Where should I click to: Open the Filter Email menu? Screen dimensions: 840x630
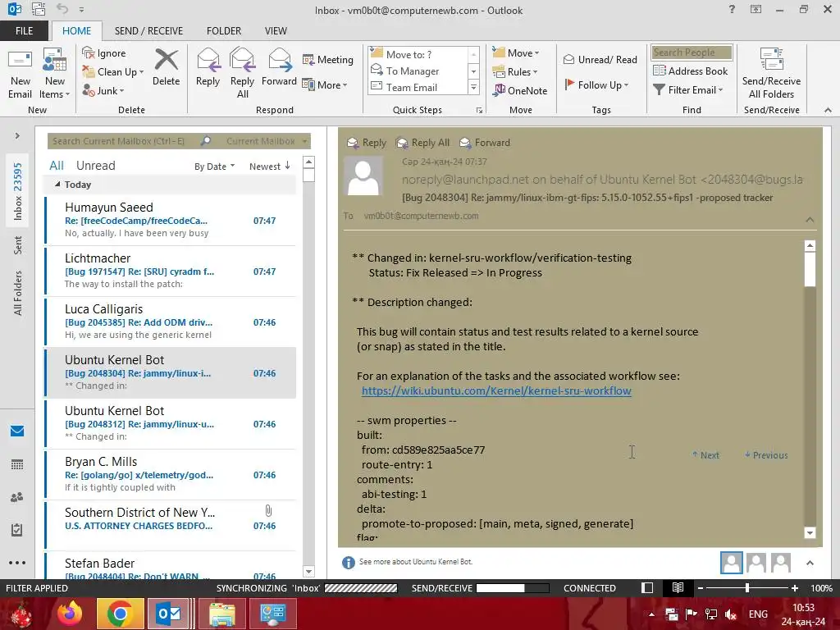(688, 90)
